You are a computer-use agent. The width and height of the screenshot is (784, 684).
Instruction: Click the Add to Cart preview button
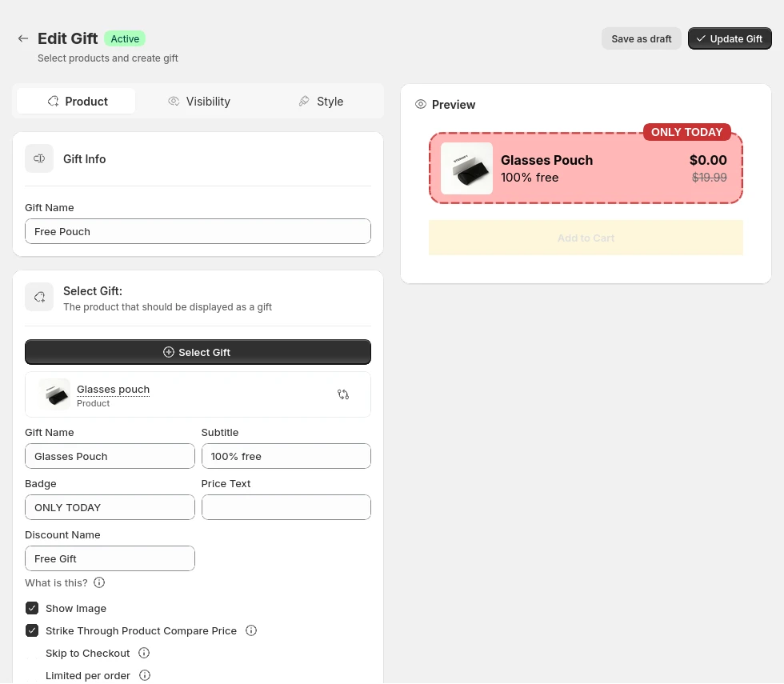pyautogui.click(x=586, y=238)
